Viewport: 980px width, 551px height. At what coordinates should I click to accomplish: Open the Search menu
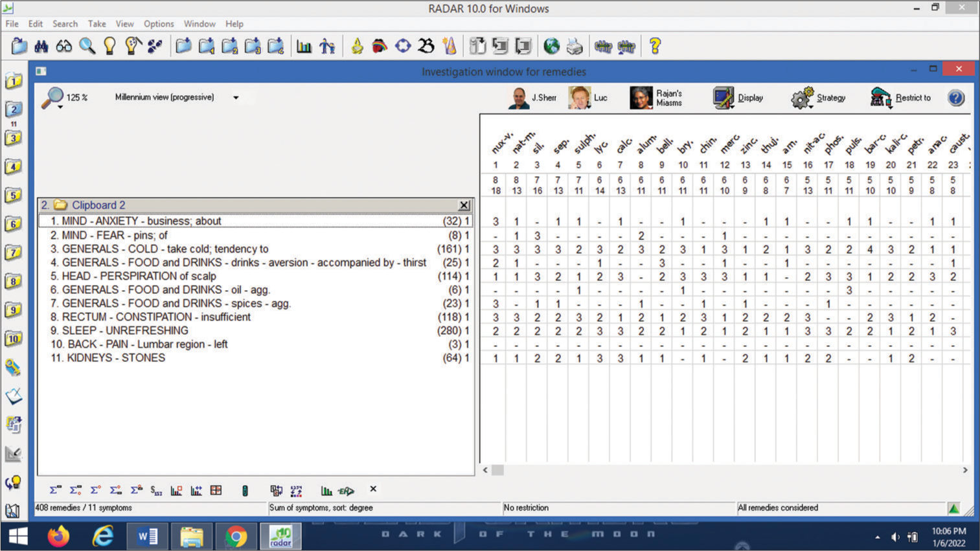[65, 24]
